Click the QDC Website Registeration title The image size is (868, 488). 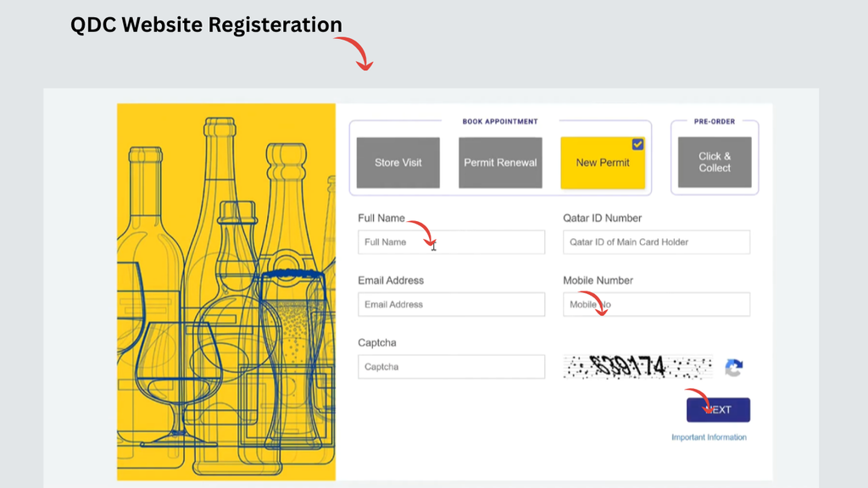coord(206,25)
